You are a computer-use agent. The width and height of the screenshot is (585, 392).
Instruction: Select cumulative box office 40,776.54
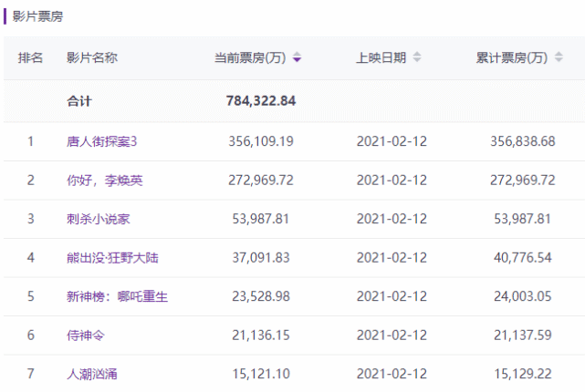pyautogui.click(x=523, y=258)
